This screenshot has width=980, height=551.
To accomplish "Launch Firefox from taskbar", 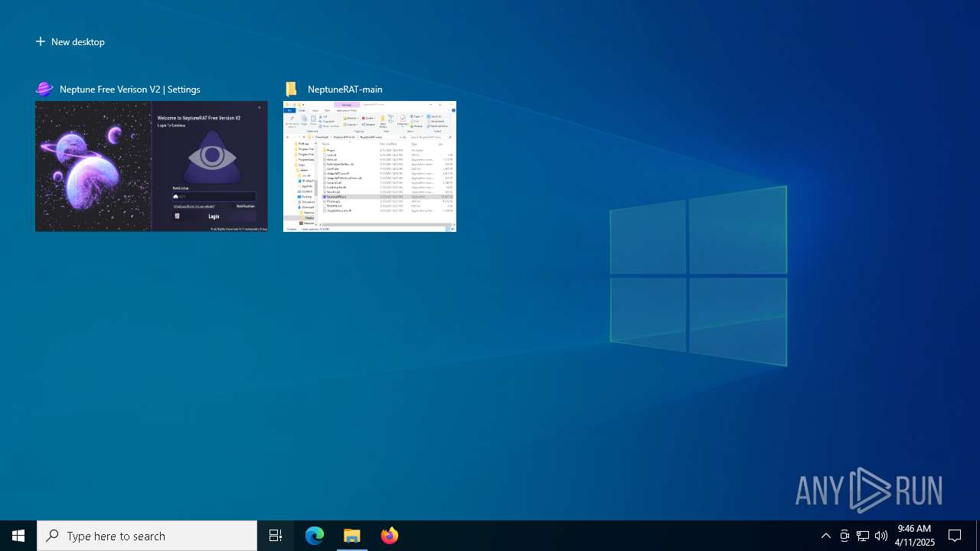I will pyautogui.click(x=390, y=536).
